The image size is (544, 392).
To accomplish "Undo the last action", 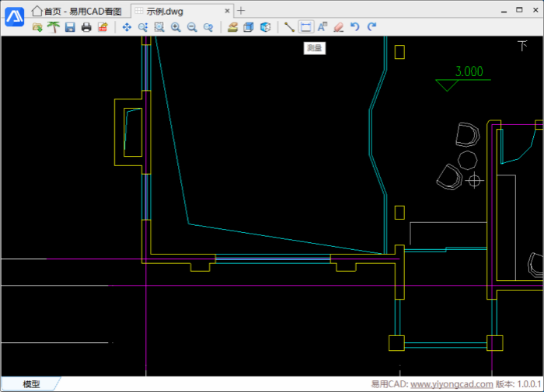I will coord(355,27).
